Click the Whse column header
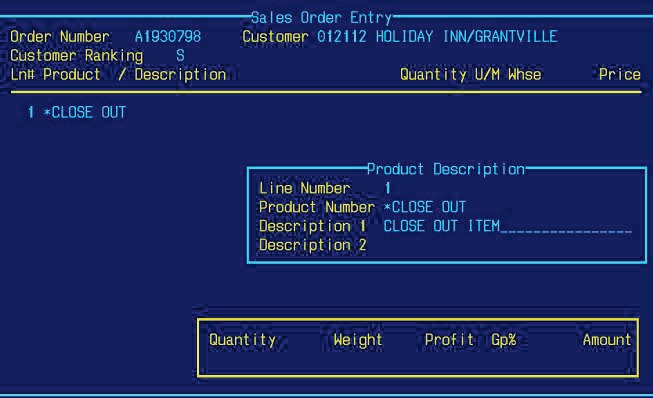 (x=524, y=75)
